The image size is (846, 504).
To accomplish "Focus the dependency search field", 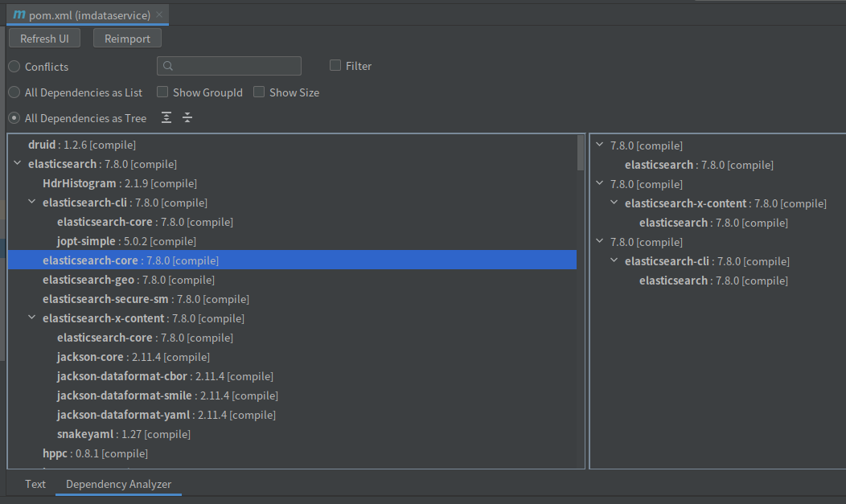I will click(228, 66).
